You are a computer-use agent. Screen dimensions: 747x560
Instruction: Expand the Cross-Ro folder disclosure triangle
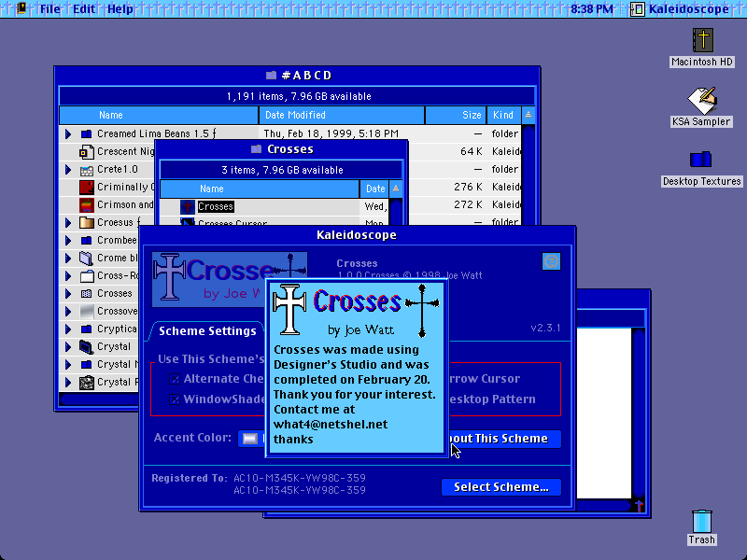pos(68,276)
